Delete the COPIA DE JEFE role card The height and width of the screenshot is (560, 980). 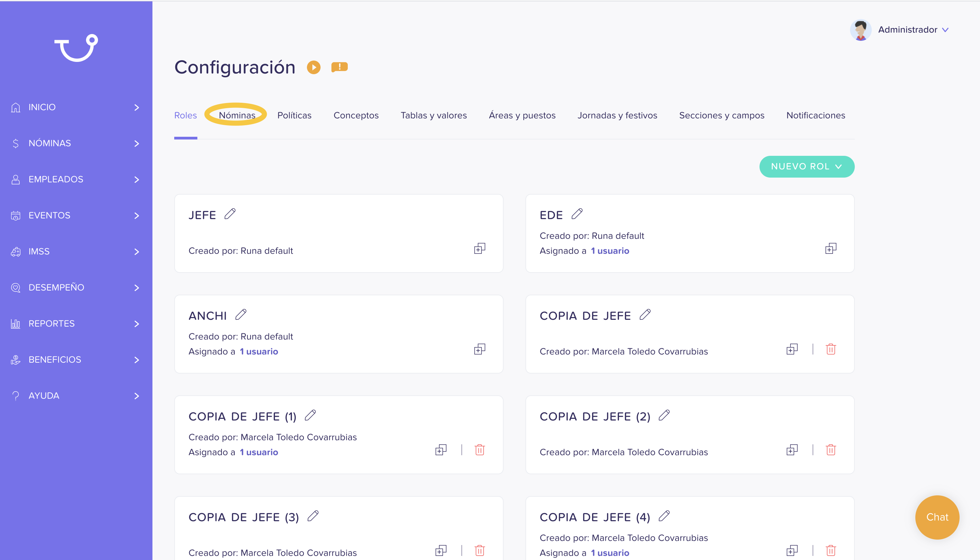(x=830, y=349)
